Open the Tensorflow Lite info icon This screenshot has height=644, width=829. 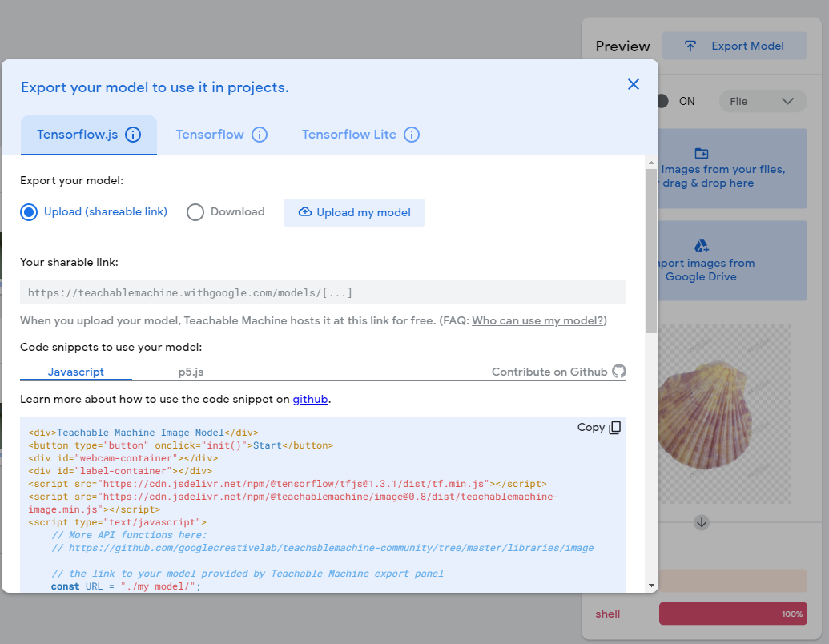[x=412, y=135]
